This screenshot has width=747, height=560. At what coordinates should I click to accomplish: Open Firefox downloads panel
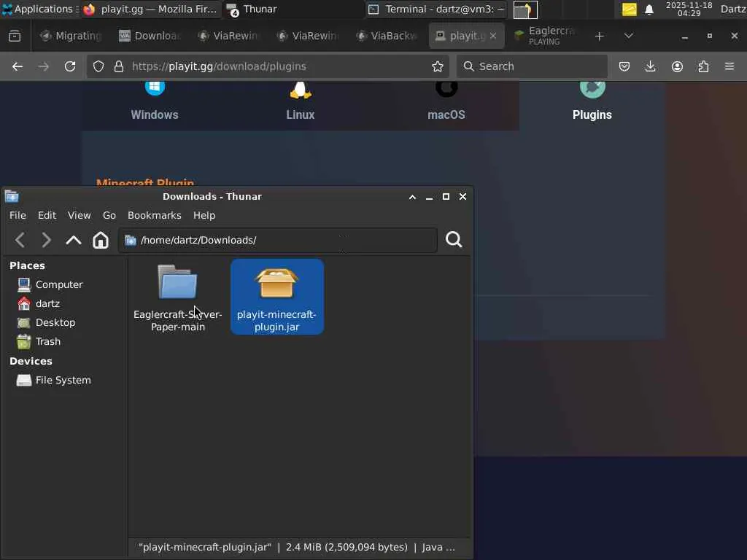pyautogui.click(x=650, y=66)
